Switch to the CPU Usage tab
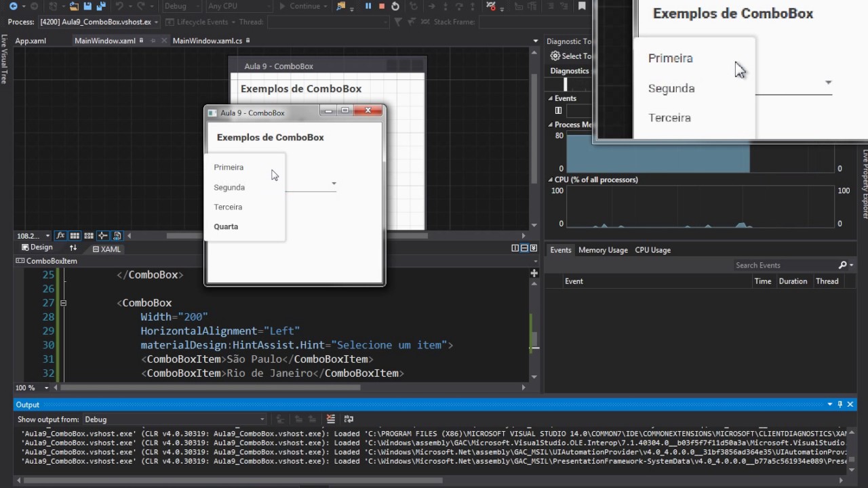The height and width of the screenshot is (488, 868). tap(652, 250)
